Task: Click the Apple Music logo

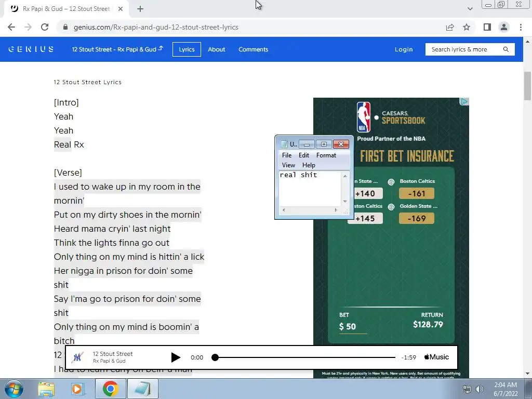Action: point(436,357)
